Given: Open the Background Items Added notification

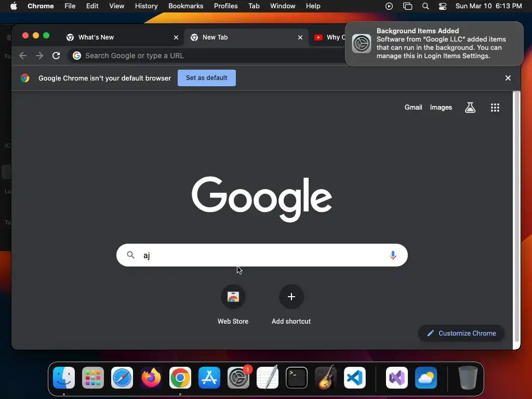Looking at the screenshot, I should (x=434, y=44).
